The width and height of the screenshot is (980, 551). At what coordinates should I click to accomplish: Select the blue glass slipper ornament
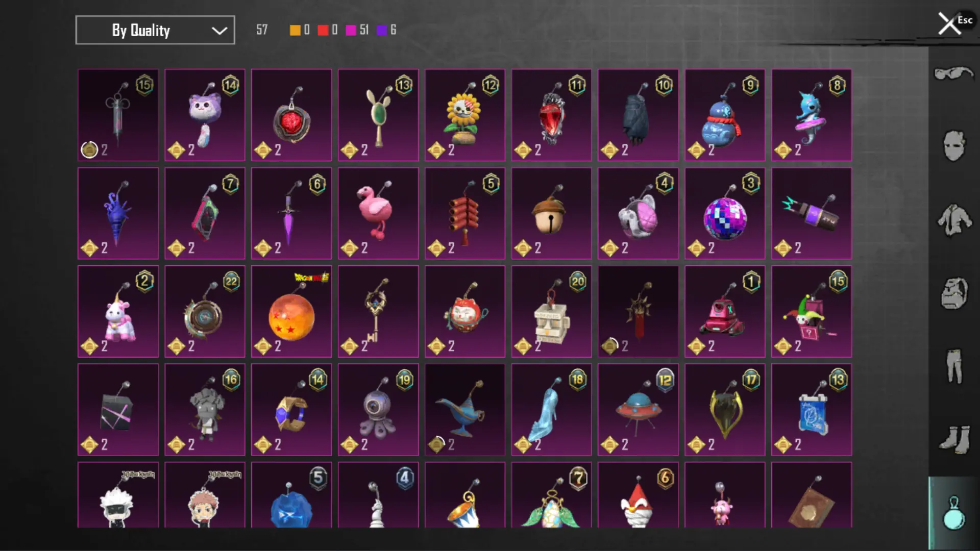tap(552, 410)
